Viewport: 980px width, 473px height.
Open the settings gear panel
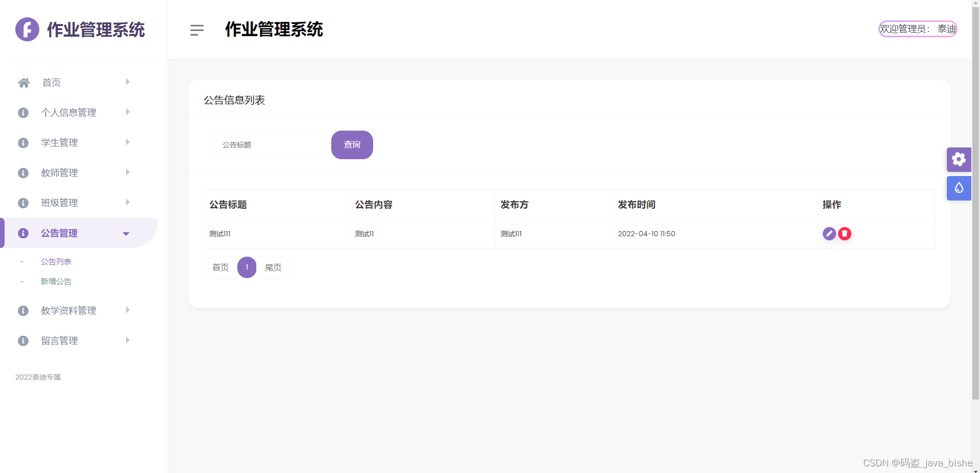pos(959,160)
